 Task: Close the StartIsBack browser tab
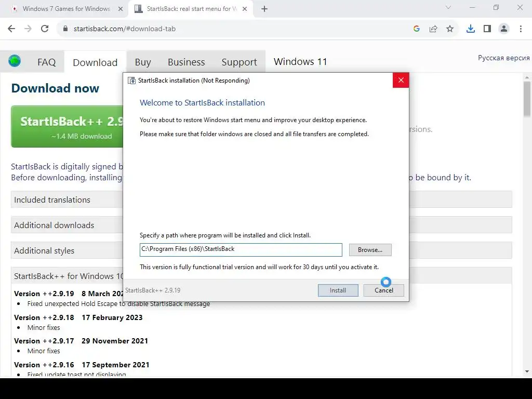pyautogui.click(x=245, y=9)
